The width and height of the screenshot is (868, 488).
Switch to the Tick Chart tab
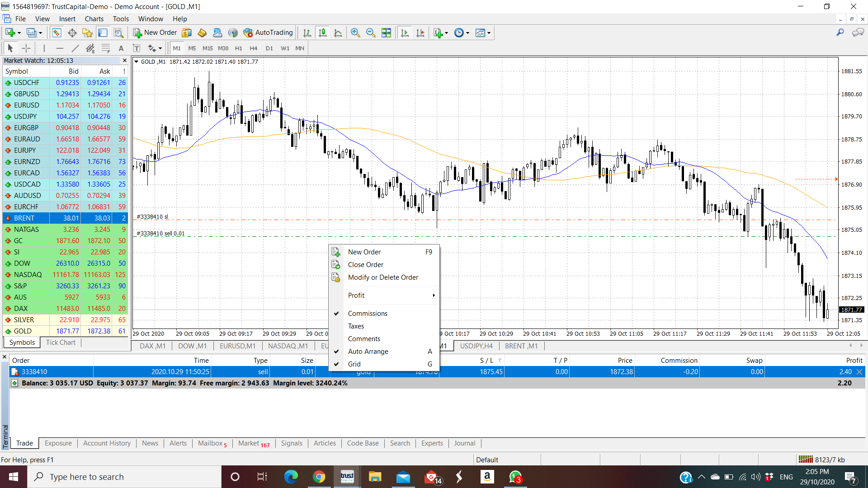[x=61, y=342]
